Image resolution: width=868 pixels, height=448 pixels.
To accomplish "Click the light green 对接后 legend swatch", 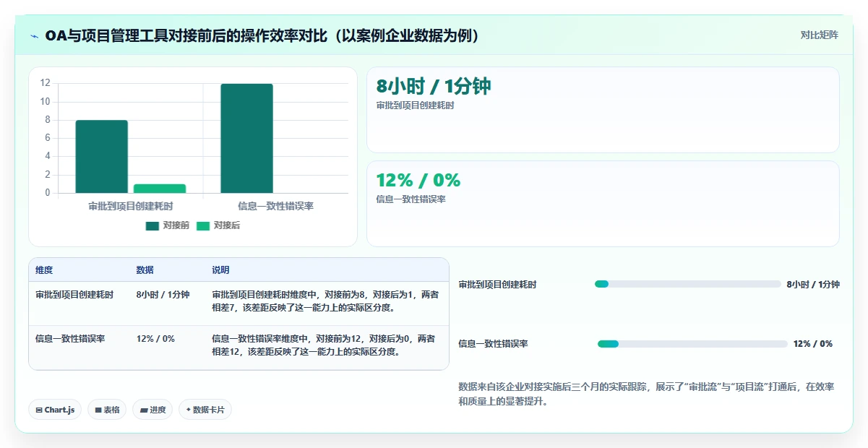I will pyautogui.click(x=202, y=226).
